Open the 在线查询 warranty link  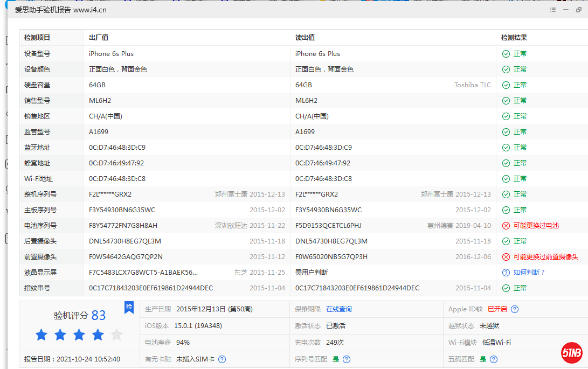click(x=338, y=309)
